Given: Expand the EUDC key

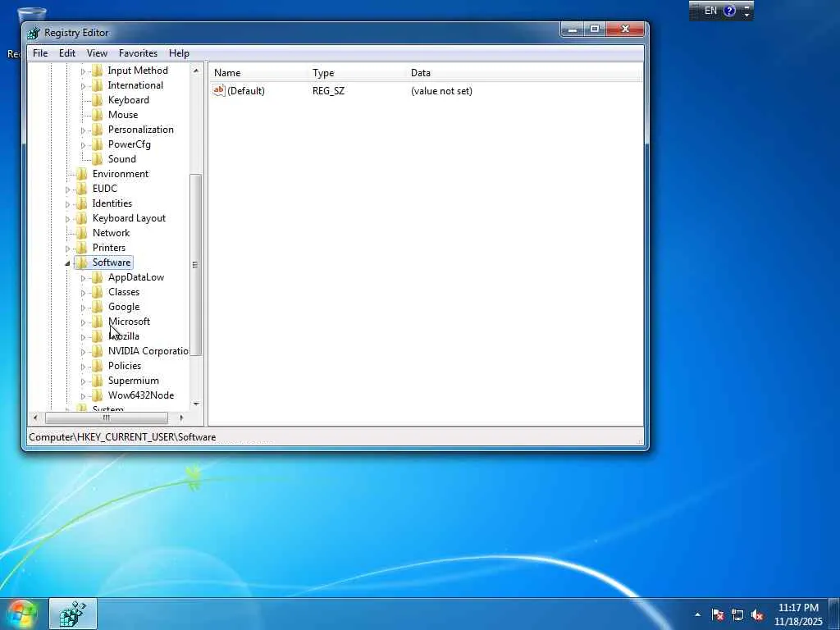Looking at the screenshot, I should point(67,189).
